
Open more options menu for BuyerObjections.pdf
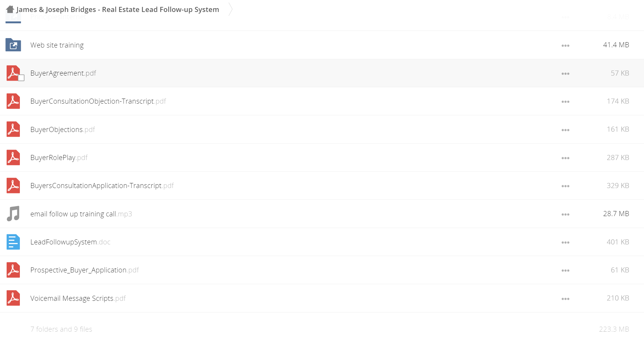tap(565, 130)
